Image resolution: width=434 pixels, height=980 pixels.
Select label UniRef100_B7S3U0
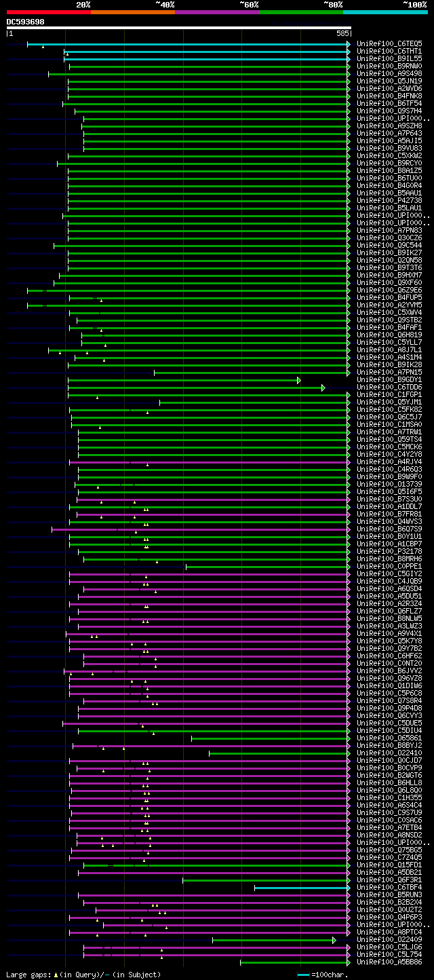pyautogui.click(x=389, y=499)
